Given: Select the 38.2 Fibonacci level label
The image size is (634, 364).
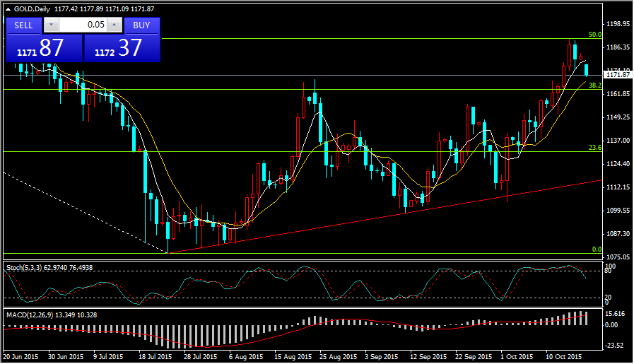Looking at the screenshot, I should point(595,86).
